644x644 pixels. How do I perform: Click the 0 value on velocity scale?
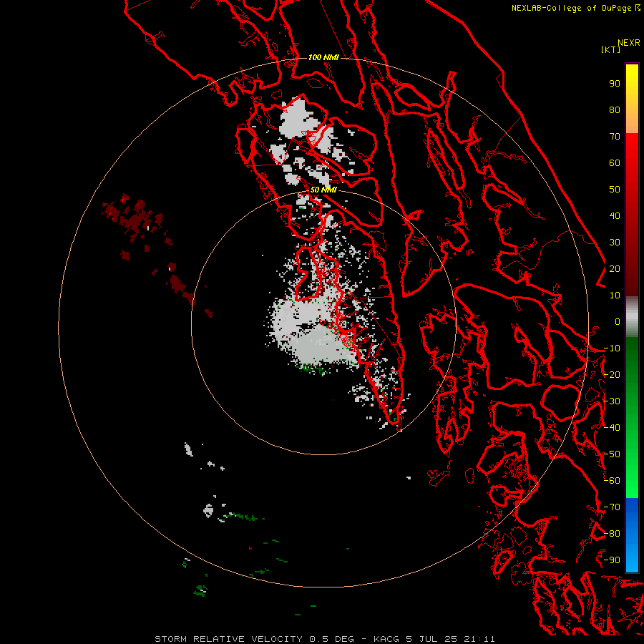point(618,322)
